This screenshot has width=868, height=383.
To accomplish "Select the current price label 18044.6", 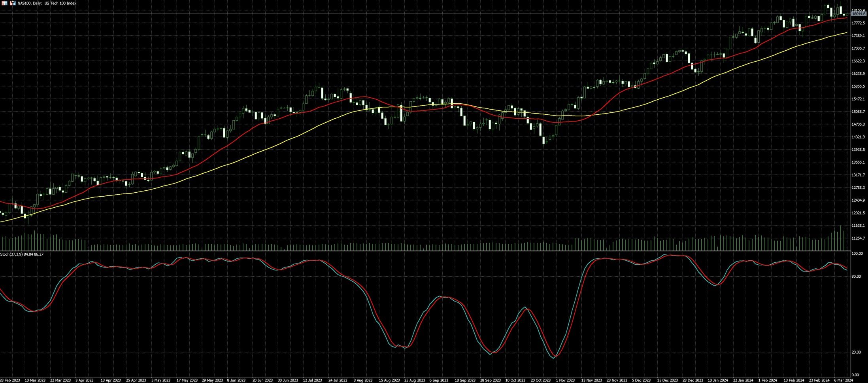I will (859, 14).
